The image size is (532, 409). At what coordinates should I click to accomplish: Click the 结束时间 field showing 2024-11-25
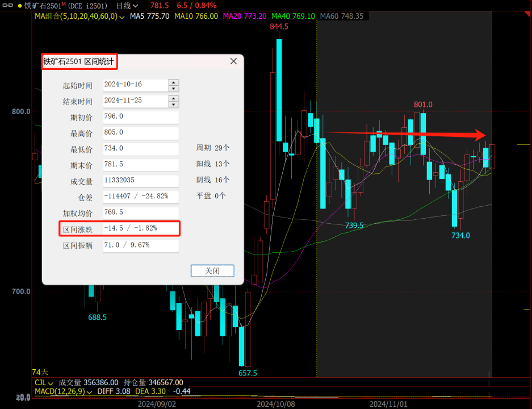coord(136,101)
